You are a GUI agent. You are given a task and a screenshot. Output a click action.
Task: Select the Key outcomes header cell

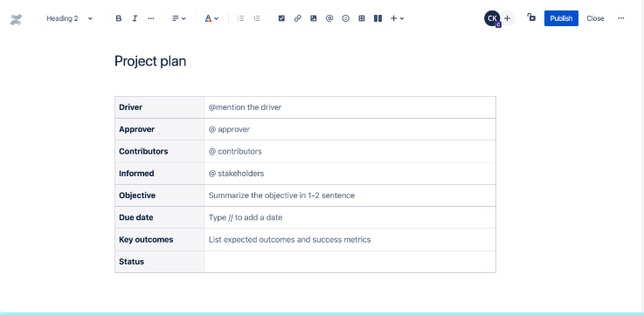coord(159,240)
